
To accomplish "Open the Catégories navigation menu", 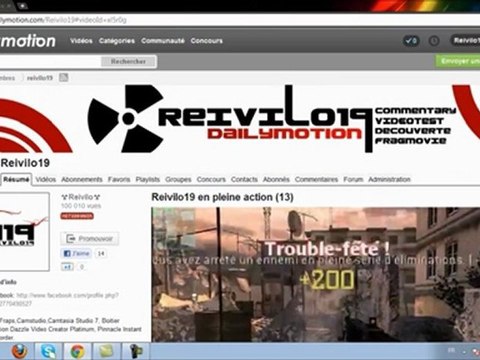I will [117, 41].
